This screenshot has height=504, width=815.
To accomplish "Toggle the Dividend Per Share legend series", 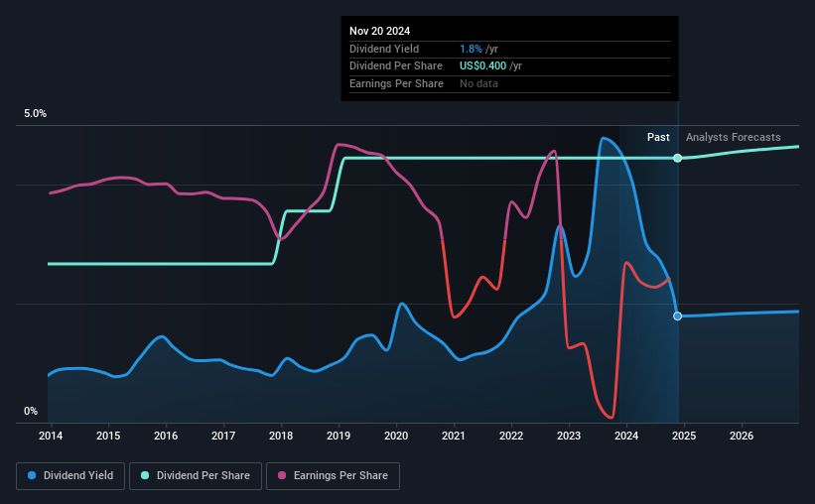I will coord(196,475).
